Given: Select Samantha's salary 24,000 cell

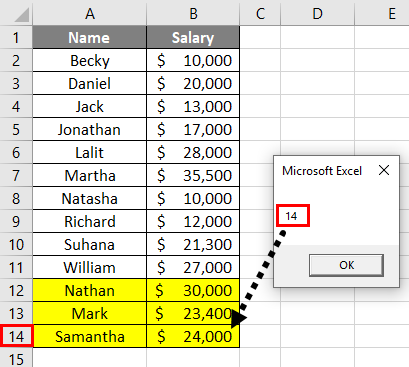Looking at the screenshot, I should point(193,336).
